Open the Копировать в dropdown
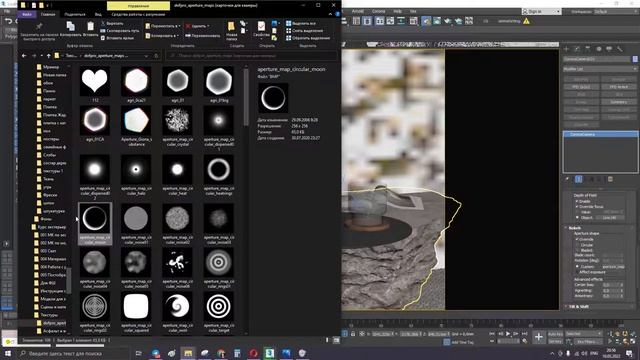640x360 pixels. (x=162, y=36)
